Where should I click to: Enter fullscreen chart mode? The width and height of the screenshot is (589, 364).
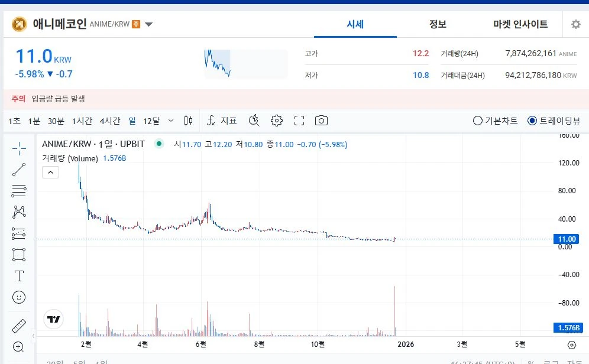click(x=299, y=121)
